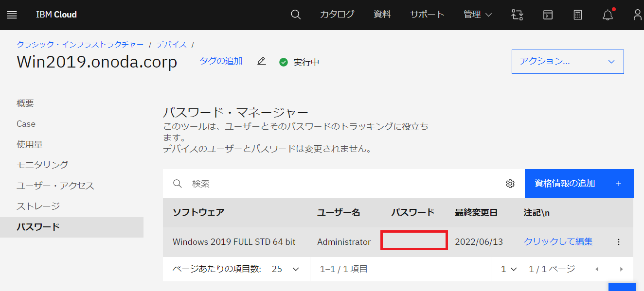Click the Administrator username cell
Viewport: 644px width, 291px height.
pos(344,242)
